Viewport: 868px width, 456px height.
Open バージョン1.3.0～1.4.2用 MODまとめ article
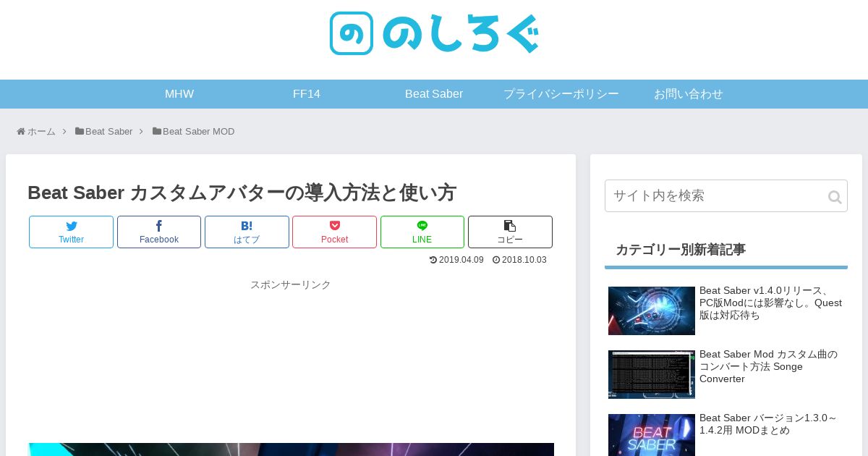(768, 424)
